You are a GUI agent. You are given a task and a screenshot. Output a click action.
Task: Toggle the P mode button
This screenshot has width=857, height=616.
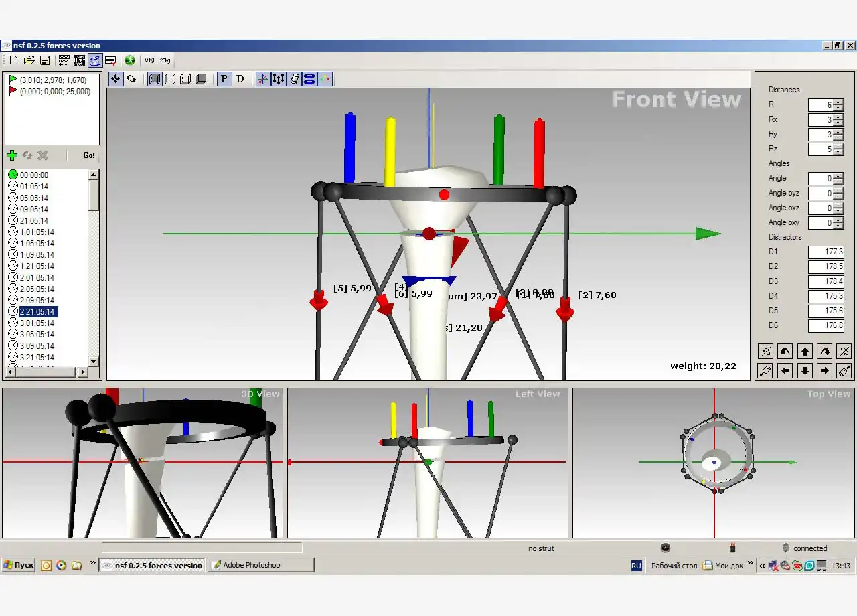click(x=224, y=79)
